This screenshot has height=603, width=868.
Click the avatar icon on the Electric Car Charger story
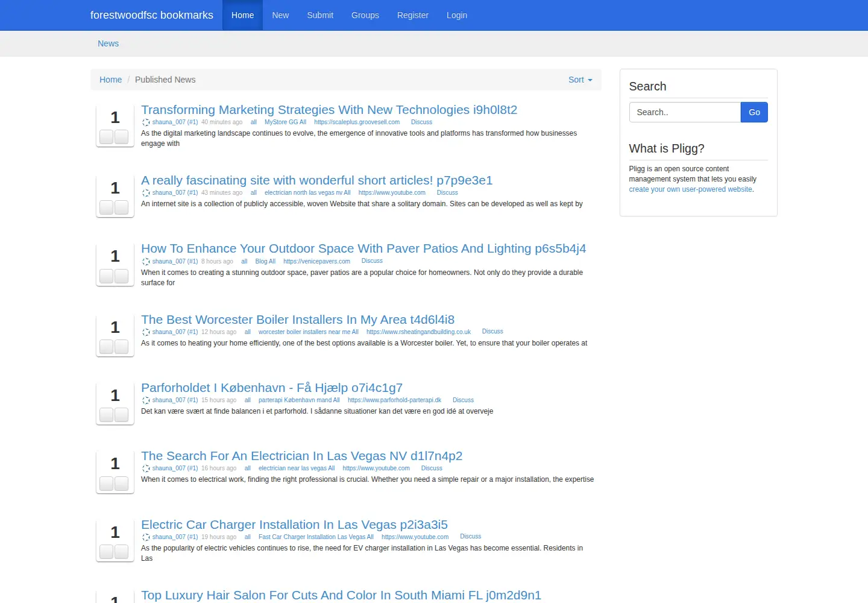point(146,537)
